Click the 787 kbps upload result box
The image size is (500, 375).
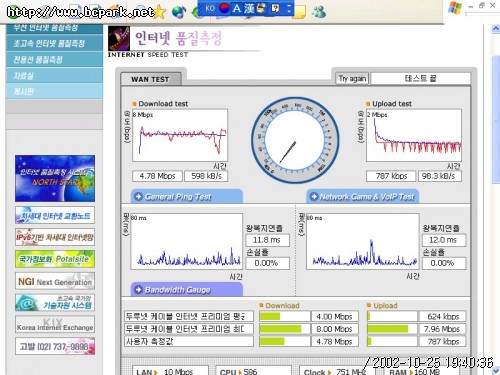tap(391, 176)
